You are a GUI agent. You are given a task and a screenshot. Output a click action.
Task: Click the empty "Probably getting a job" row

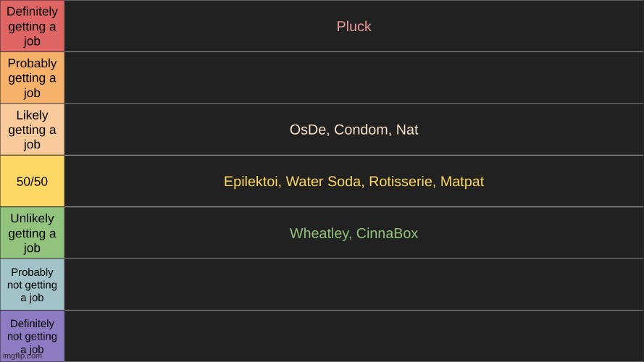[354, 77]
